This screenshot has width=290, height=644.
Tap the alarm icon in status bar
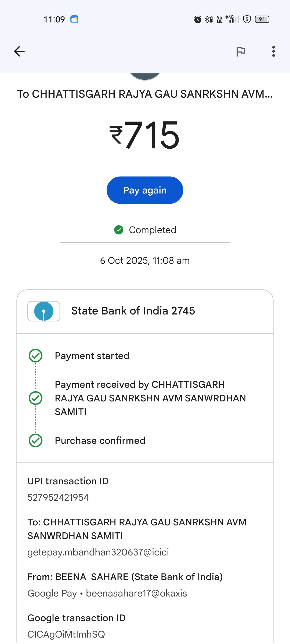point(198,19)
